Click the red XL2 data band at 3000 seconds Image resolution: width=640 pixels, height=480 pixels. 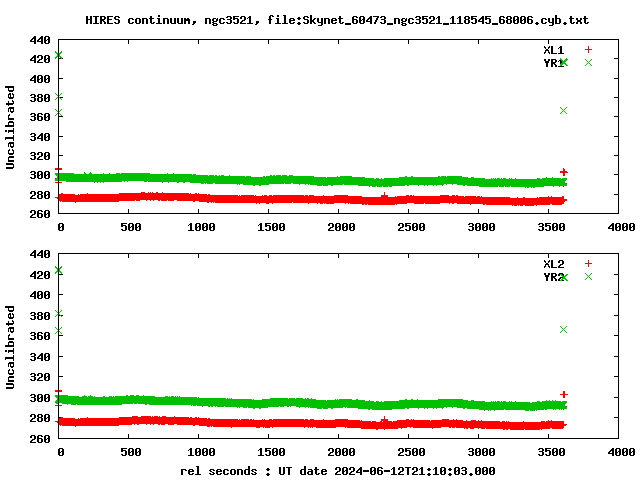click(x=478, y=424)
